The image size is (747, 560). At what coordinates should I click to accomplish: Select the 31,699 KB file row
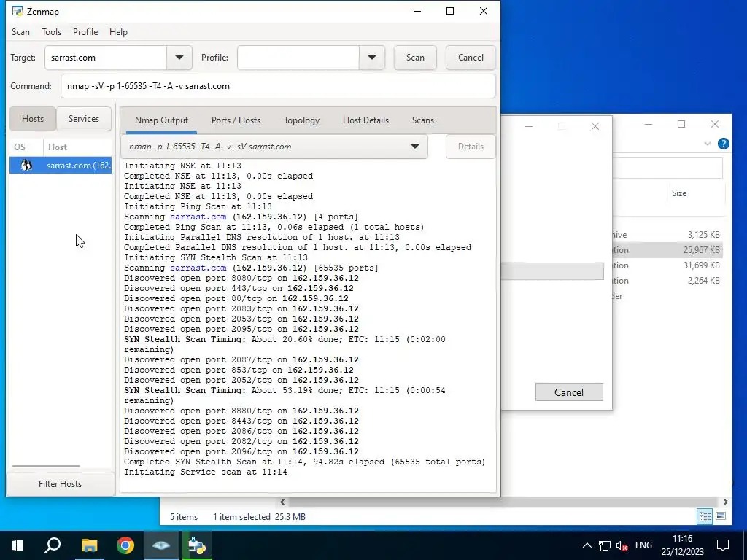pos(668,265)
